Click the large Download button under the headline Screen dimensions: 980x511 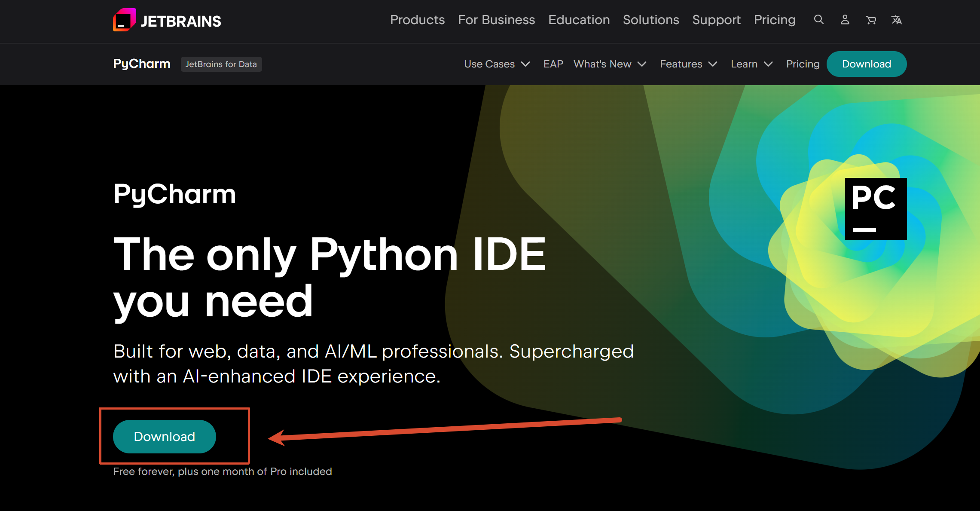[165, 437]
